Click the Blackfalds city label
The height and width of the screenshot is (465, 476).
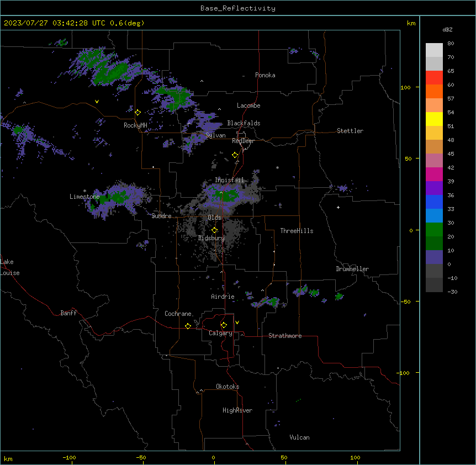(244, 123)
